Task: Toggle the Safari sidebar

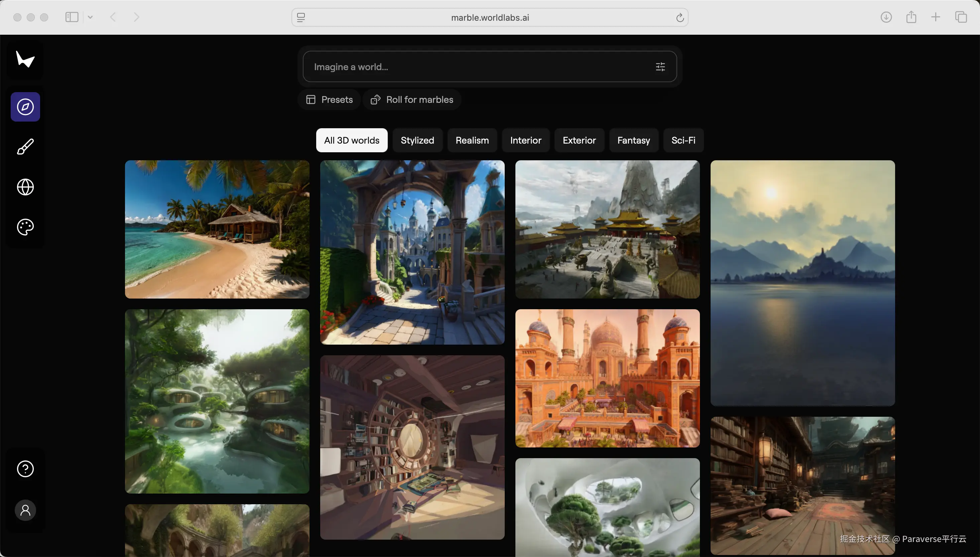Action: 72,17
